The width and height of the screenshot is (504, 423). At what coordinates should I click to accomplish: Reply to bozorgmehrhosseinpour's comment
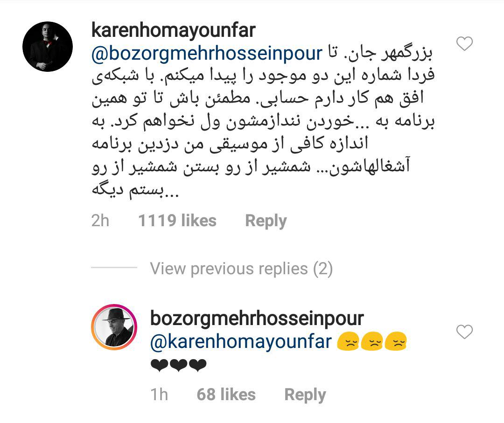coord(305,395)
